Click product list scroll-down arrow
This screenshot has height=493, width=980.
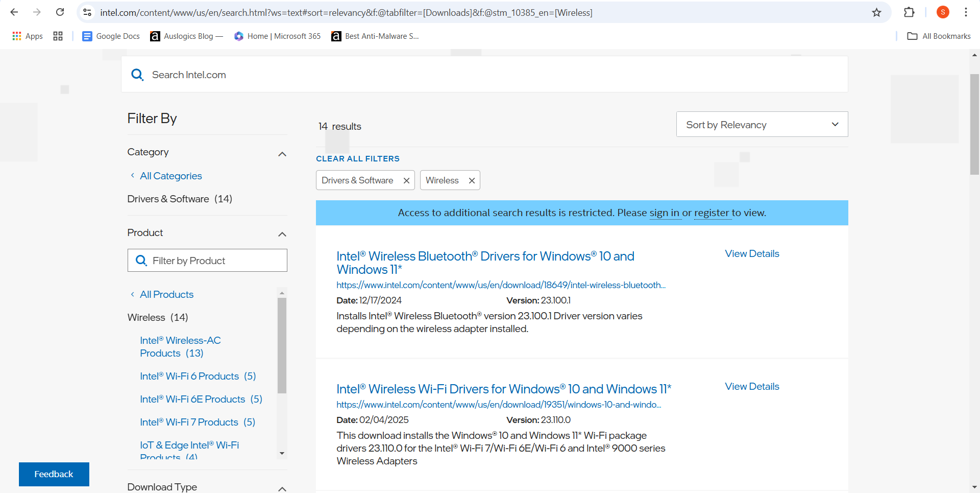[282, 453]
